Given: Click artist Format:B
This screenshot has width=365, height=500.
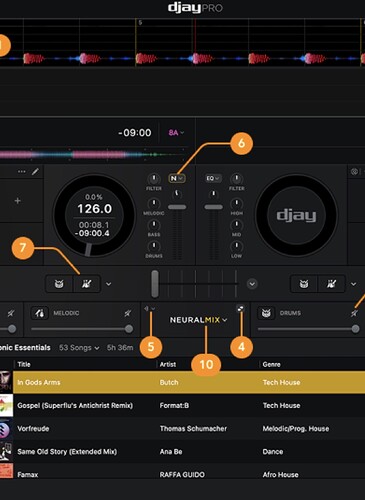Looking at the screenshot, I should click(x=174, y=405).
